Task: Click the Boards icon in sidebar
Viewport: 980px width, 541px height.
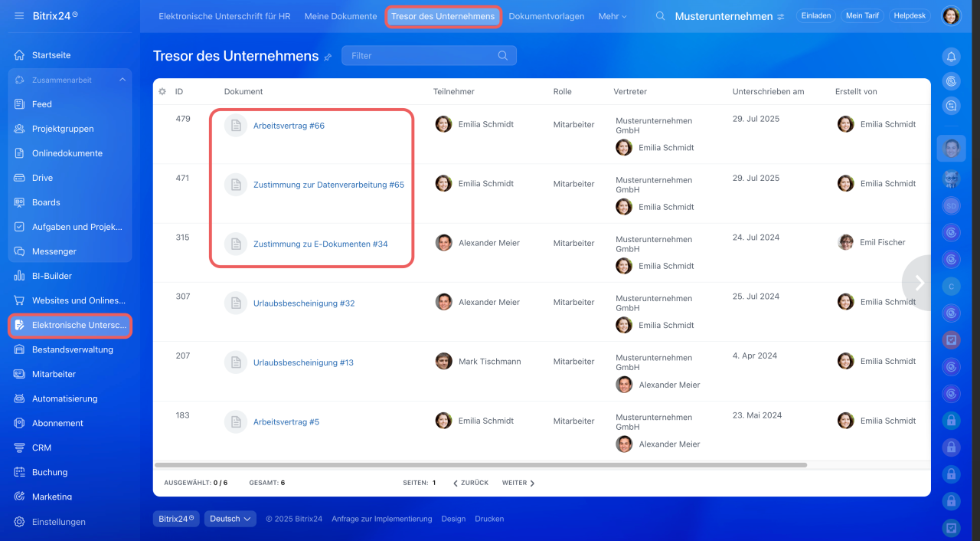Action: coord(20,202)
